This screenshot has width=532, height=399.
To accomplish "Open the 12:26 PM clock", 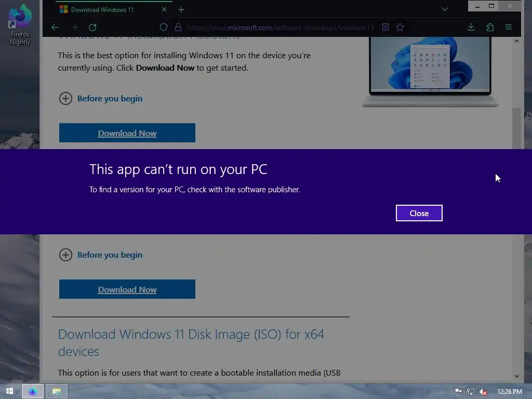I will pos(510,392).
